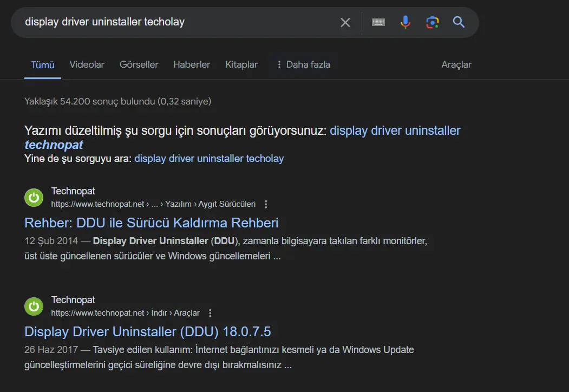
Task: Expand the Daha fazla menu
Action: coord(303,64)
